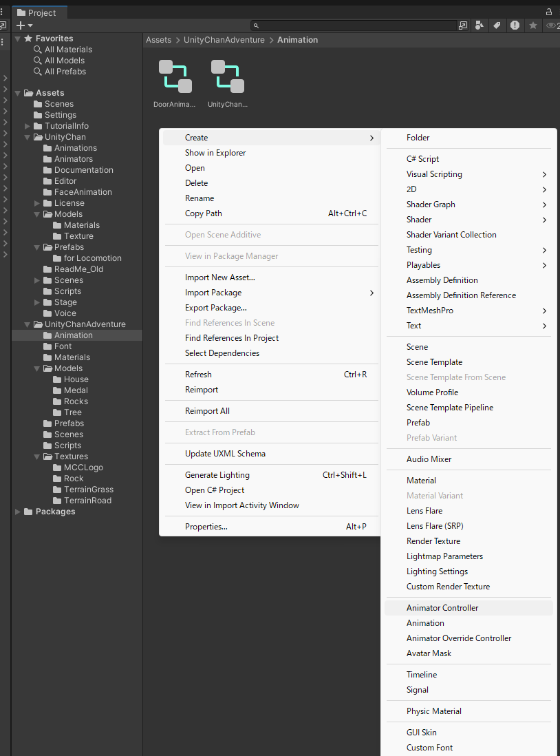The height and width of the screenshot is (756, 560).
Task: Click the DoorAnimation animator controller asset
Action: (175, 77)
